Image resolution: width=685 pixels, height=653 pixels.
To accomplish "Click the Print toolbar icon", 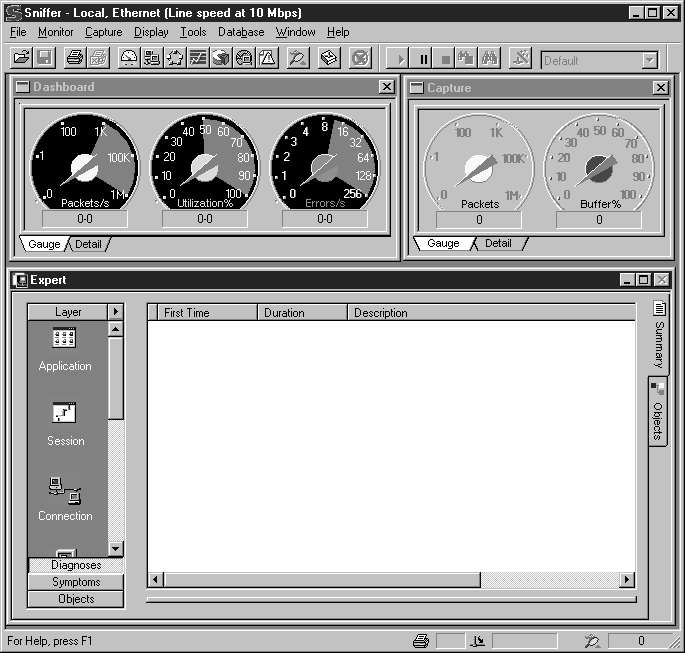I will coord(75,58).
